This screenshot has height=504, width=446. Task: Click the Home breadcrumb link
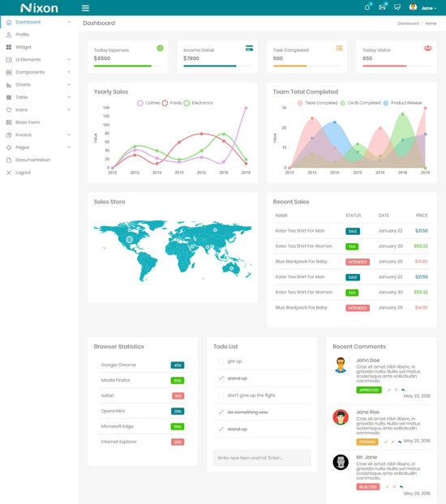(x=431, y=23)
